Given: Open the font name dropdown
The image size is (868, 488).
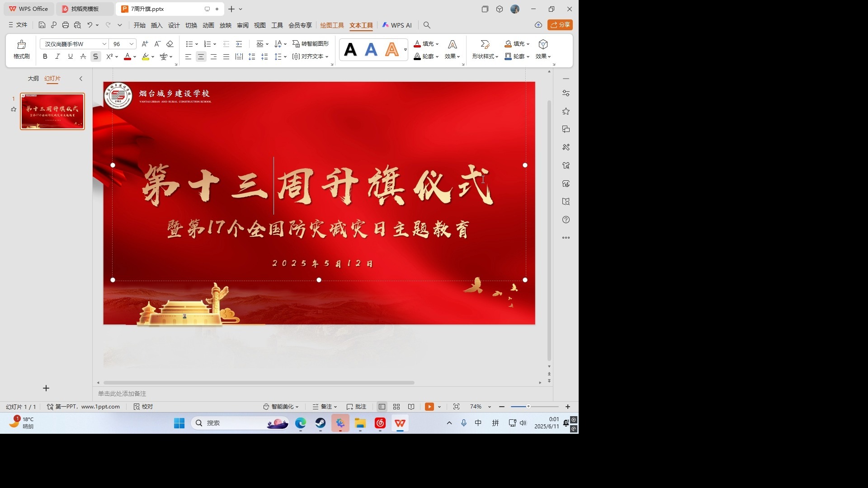Looking at the screenshot, I should [x=104, y=44].
